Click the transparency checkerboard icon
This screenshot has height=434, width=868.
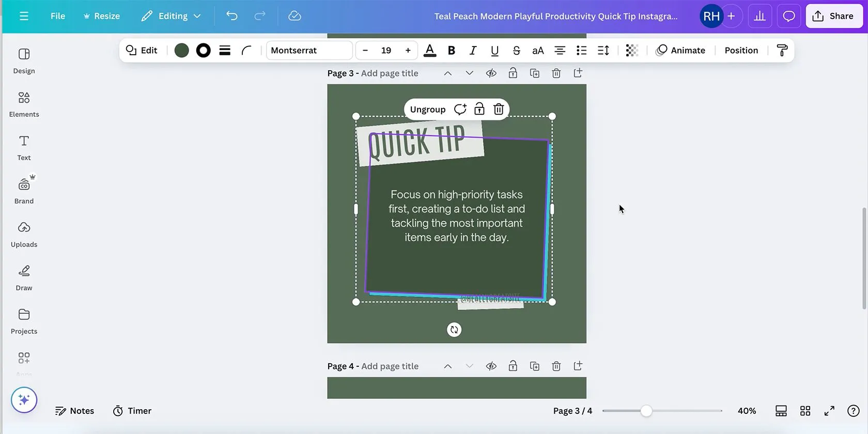tap(631, 50)
